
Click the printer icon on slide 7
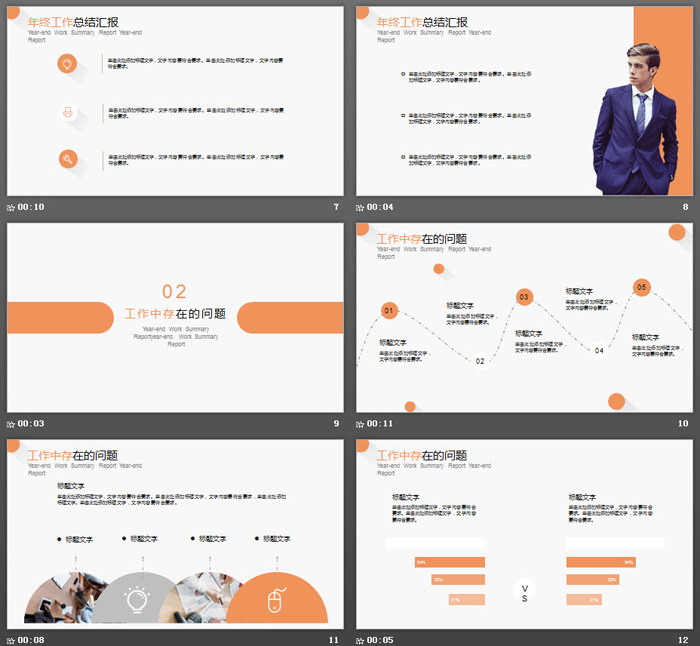click(x=67, y=112)
